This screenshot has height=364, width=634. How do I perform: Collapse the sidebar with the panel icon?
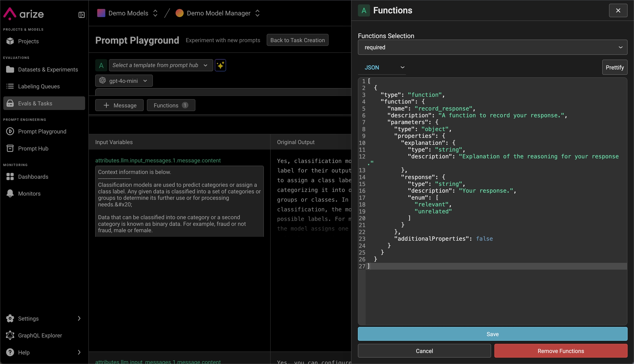pos(81,15)
